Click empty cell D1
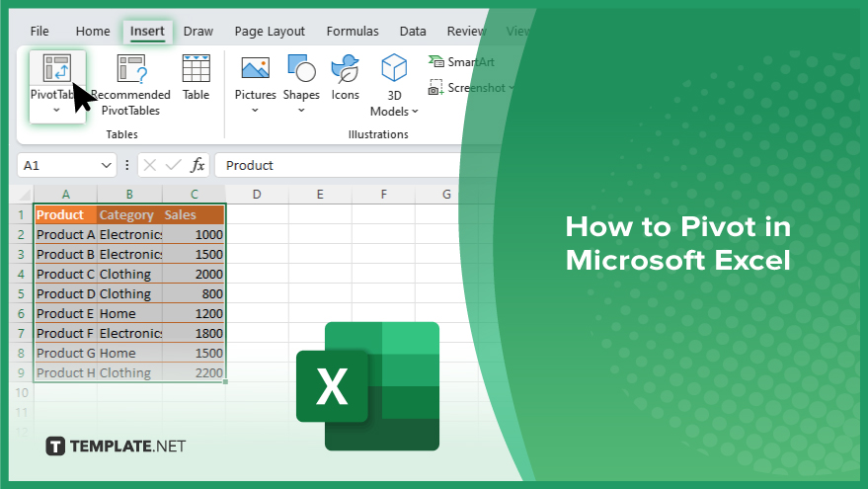This screenshot has width=868, height=489. pos(257,215)
